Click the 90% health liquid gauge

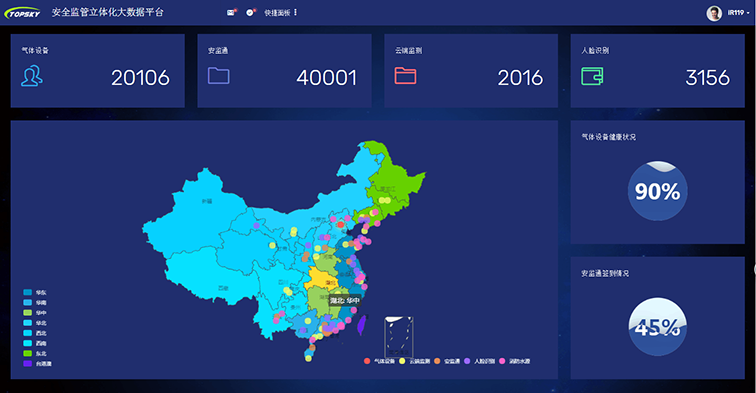click(x=658, y=191)
